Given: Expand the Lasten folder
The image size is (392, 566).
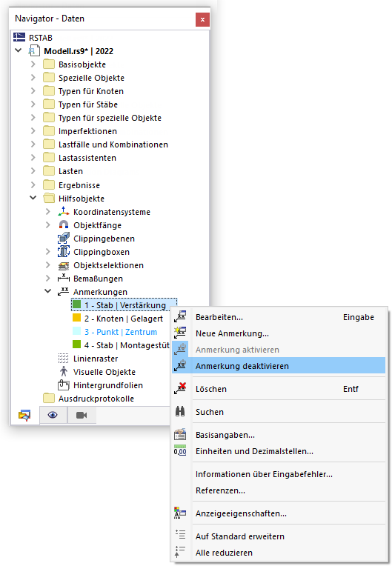Looking at the screenshot, I should (x=33, y=171).
